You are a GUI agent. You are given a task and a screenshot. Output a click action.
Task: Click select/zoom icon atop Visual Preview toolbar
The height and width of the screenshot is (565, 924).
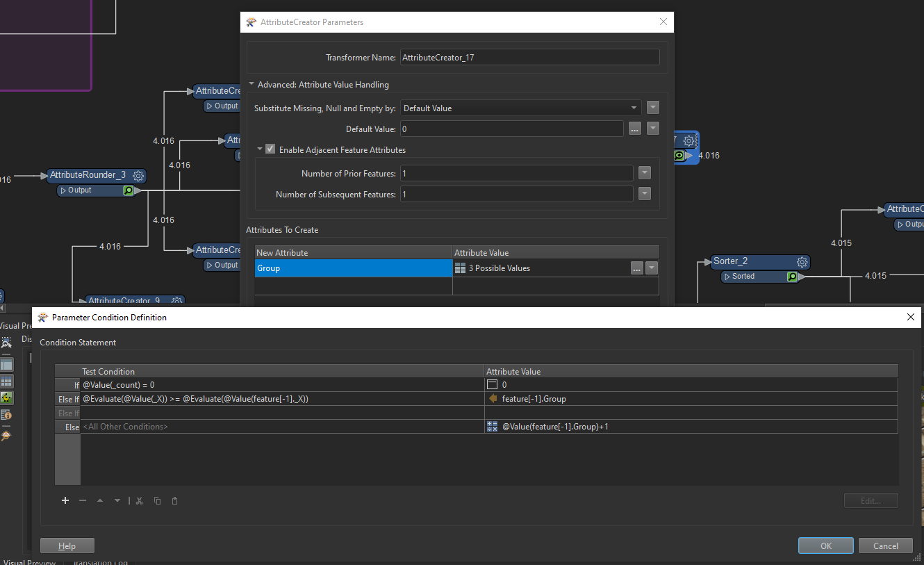tap(6, 342)
